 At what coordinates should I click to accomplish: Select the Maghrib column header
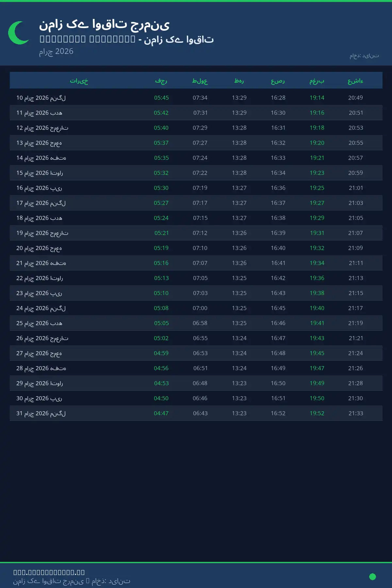pyautogui.click(x=317, y=81)
